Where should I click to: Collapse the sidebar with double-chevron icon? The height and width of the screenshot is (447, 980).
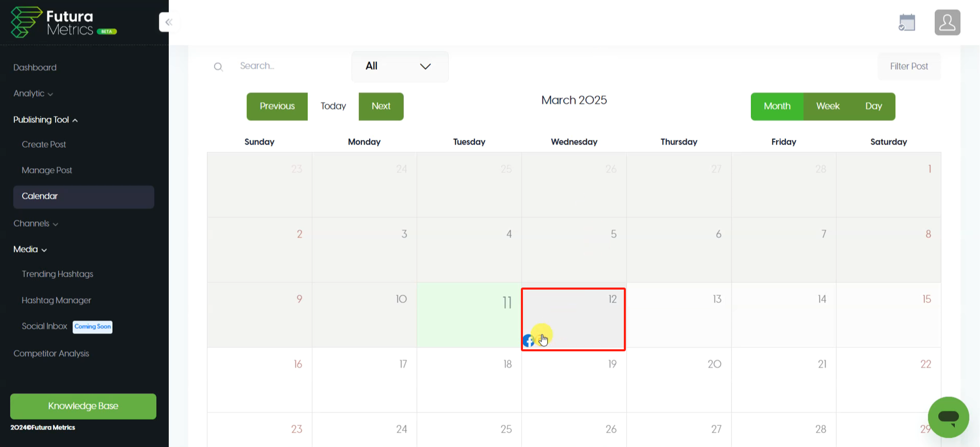tap(169, 22)
